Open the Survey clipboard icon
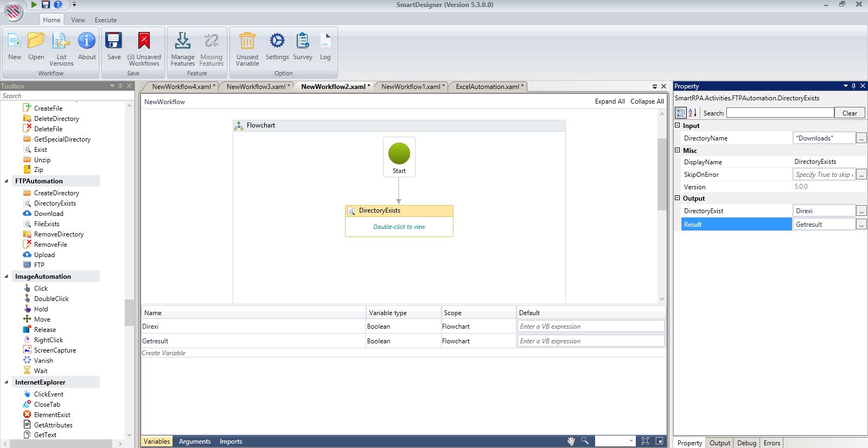This screenshot has width=868, height=448. point(303,41)
